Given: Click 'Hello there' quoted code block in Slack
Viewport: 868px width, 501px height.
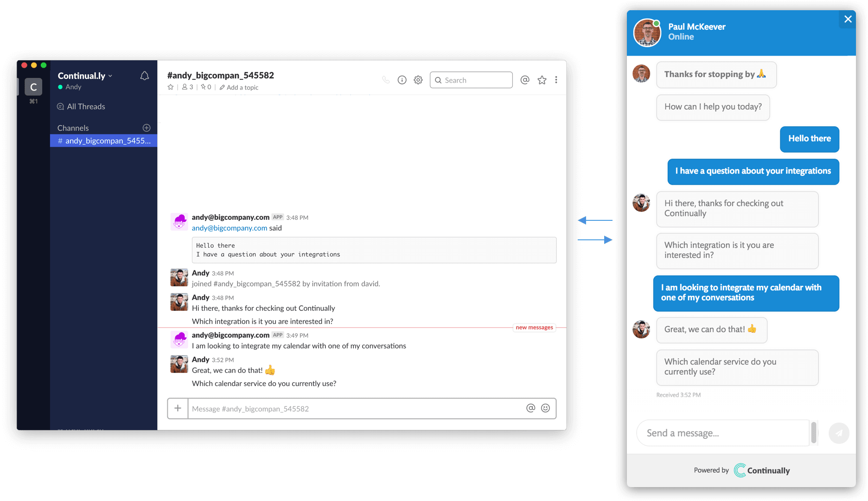Looking at the screenshot, I should pos(374,250).
